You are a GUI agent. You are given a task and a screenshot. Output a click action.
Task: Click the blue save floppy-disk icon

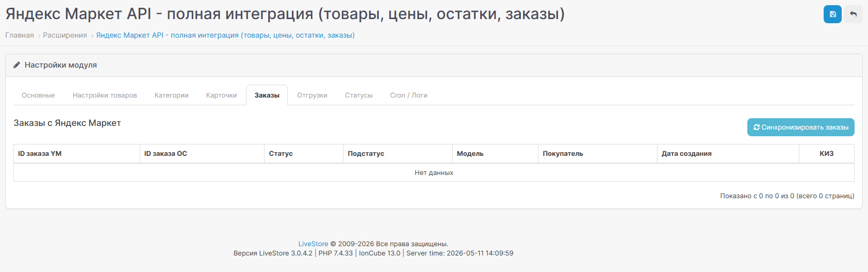click(832, 14)
